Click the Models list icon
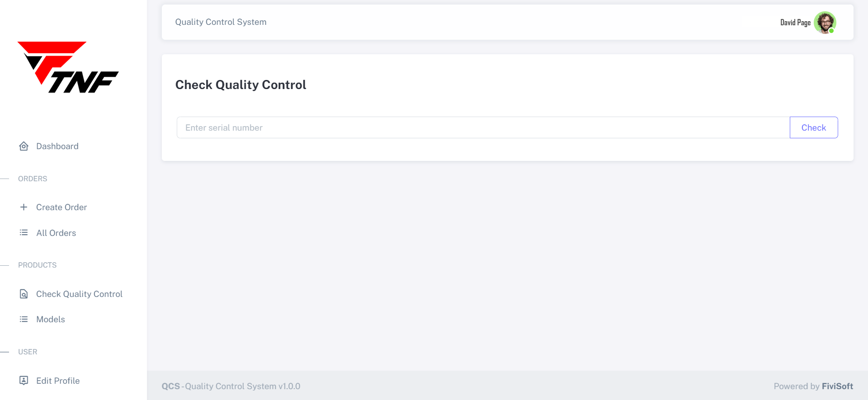Screen dimensions: 868x400 point(24,319)
